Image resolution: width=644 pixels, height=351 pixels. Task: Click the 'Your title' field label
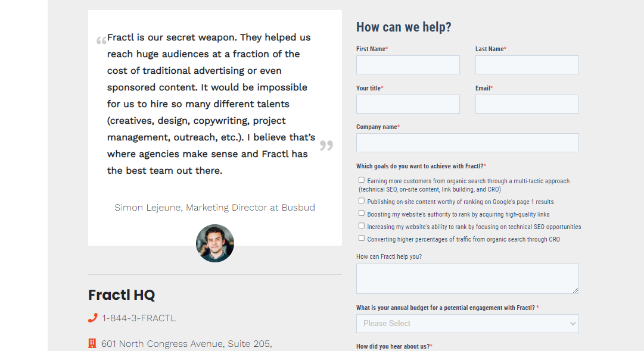point(369,88)
